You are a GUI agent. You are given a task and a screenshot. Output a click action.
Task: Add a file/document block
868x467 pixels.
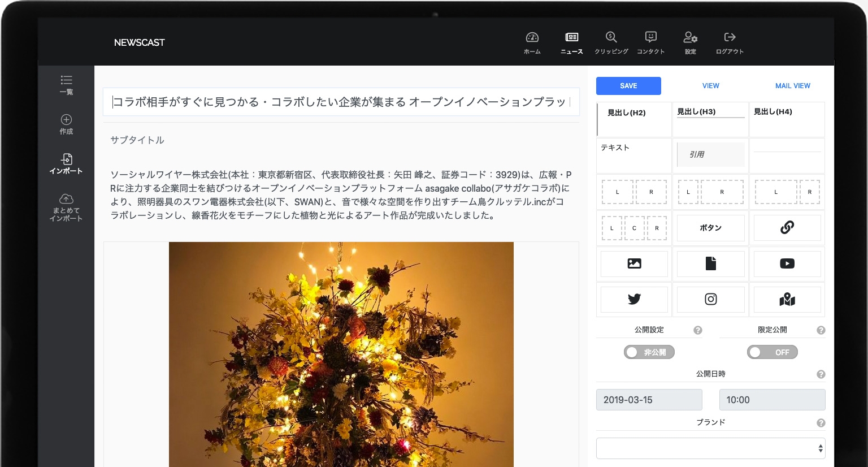(x=711, y=263)
